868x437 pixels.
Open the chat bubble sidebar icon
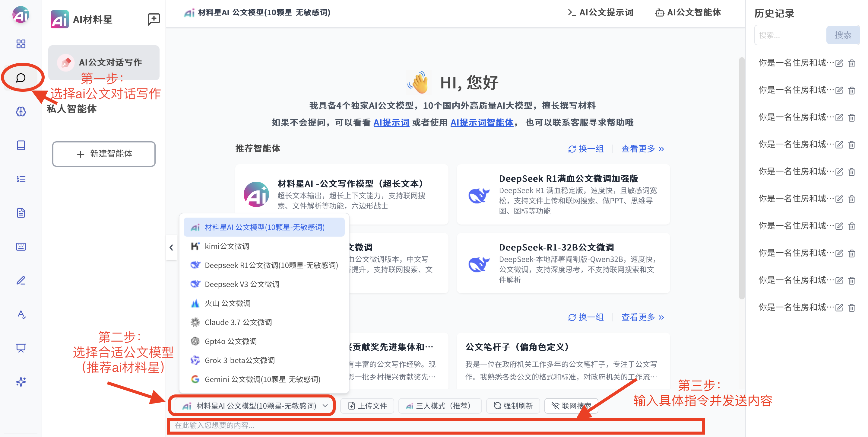[21, 78]
